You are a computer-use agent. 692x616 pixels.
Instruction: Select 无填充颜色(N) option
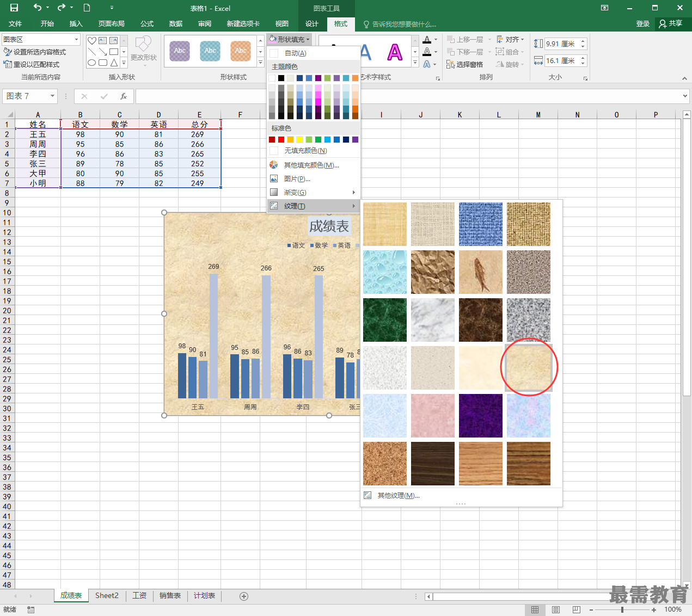coord(314,150)
